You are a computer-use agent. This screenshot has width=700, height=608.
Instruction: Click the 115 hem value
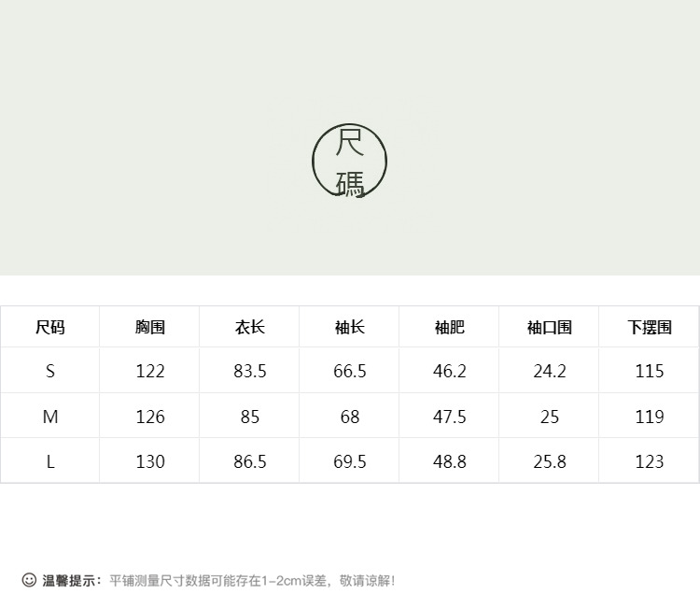pos(650,371)
